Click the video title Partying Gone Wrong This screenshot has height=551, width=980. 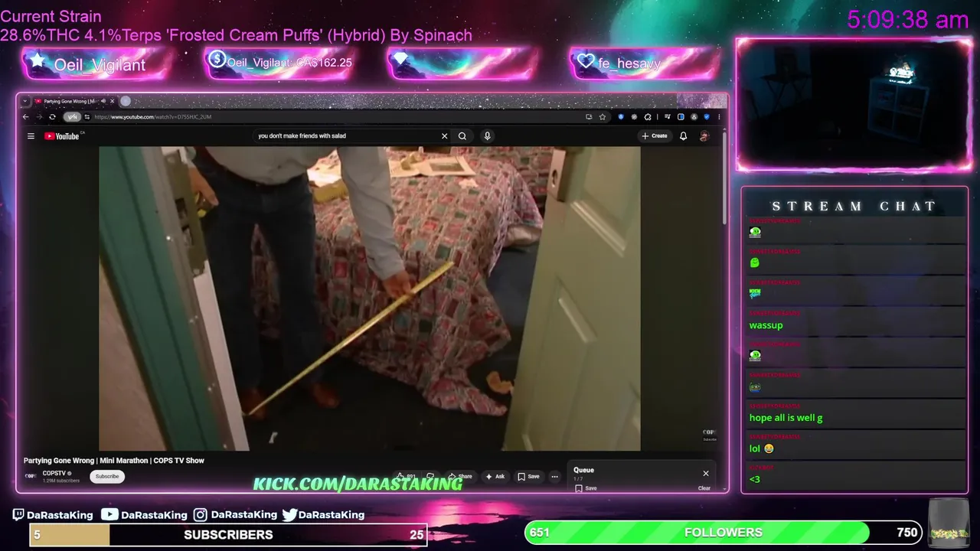pos(114,461)
